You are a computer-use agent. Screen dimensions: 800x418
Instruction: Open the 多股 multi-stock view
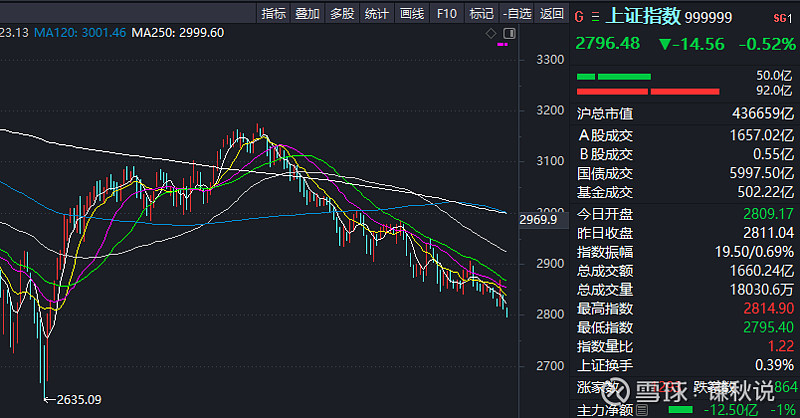coord(342,13)
